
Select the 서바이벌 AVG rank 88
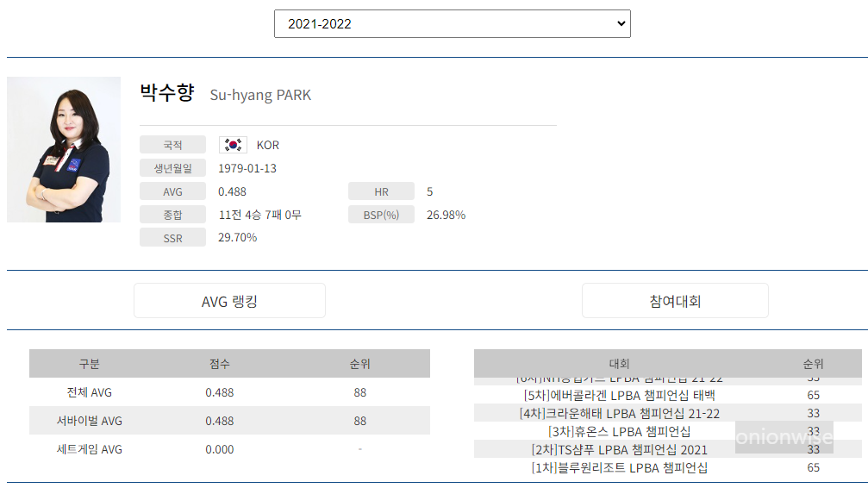[359, 421]
